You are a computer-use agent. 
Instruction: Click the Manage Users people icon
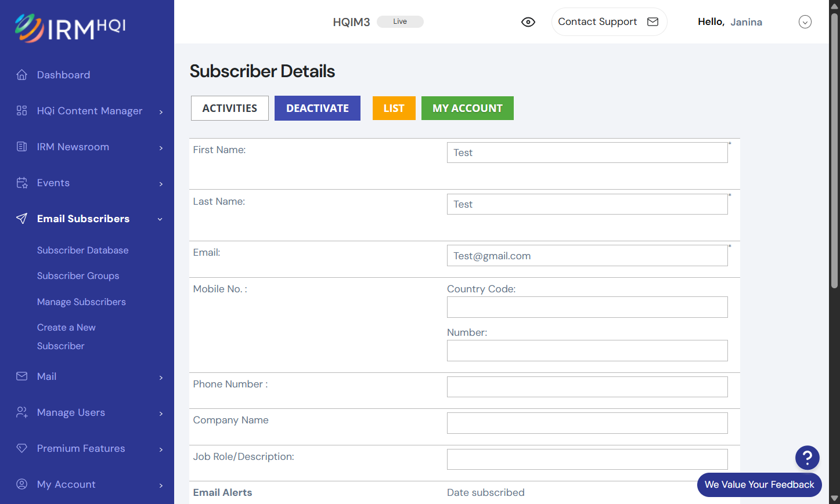(22, 412)
